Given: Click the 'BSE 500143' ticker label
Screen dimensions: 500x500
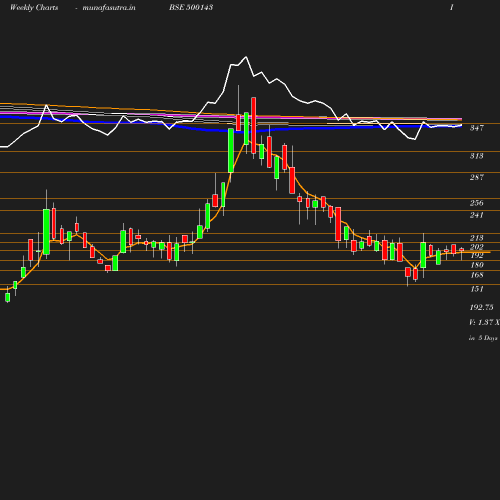Looking at the screenshot, I should [191, 7].
